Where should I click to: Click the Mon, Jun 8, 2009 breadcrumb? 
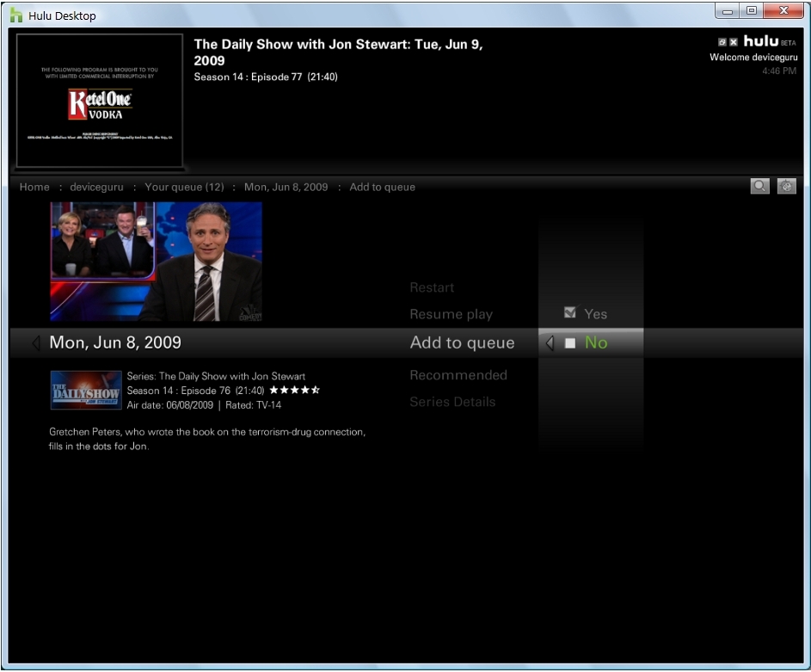click(286, 187)
